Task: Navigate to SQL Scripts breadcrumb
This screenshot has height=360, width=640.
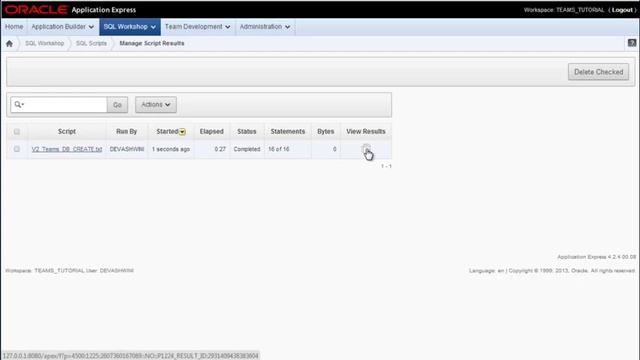Action: (91, 43)
